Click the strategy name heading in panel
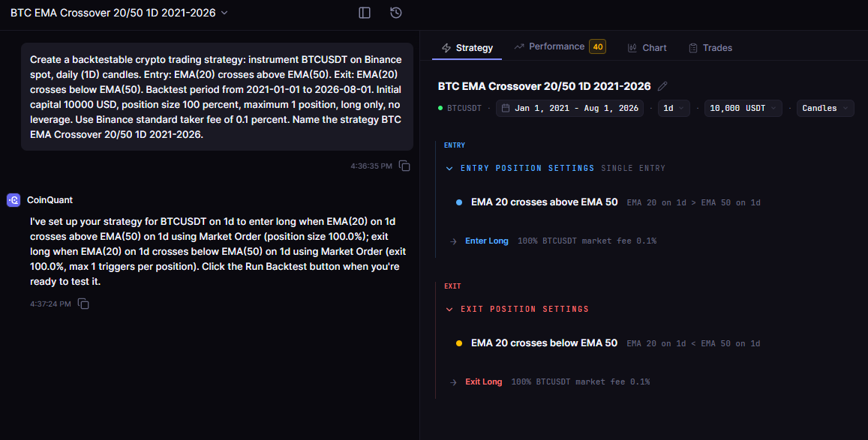868x440 pixels. [544, 86]
